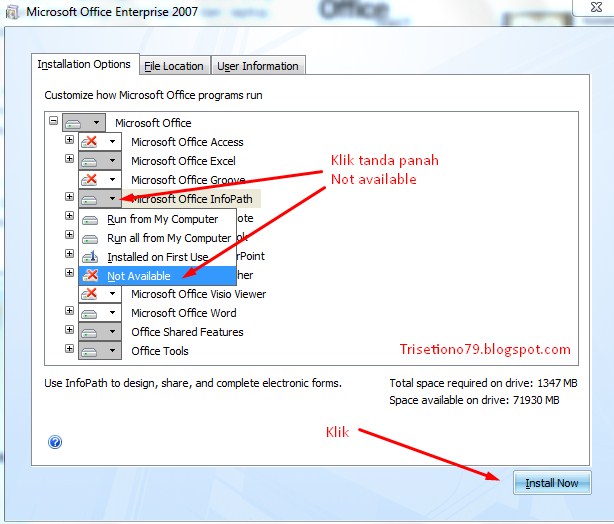Viewport: 614px width, 524px height.
Task: Click drive icon in Run from My Computer
Action: tap(90, 220)
